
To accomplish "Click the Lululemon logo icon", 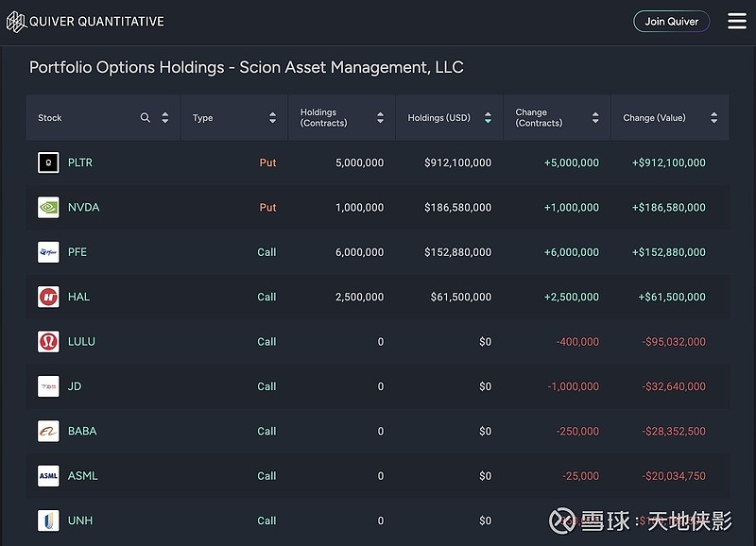I will click(48, 341).
